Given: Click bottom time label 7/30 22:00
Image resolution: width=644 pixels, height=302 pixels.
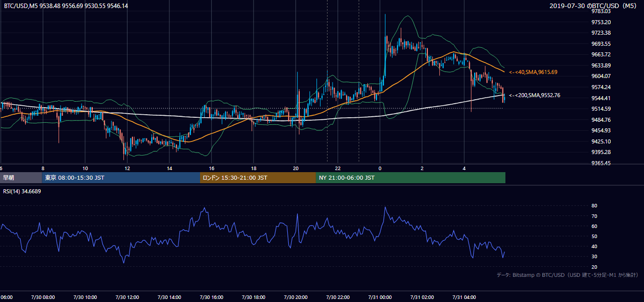Looking at the screenshot, I should pyautogui.click(x=338, y=297).
